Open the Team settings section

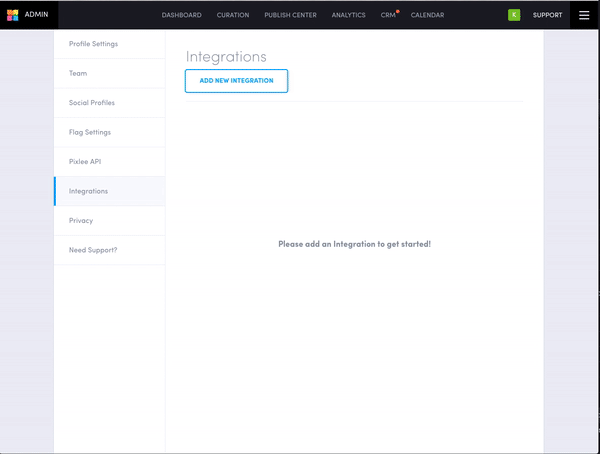point(78,73)
